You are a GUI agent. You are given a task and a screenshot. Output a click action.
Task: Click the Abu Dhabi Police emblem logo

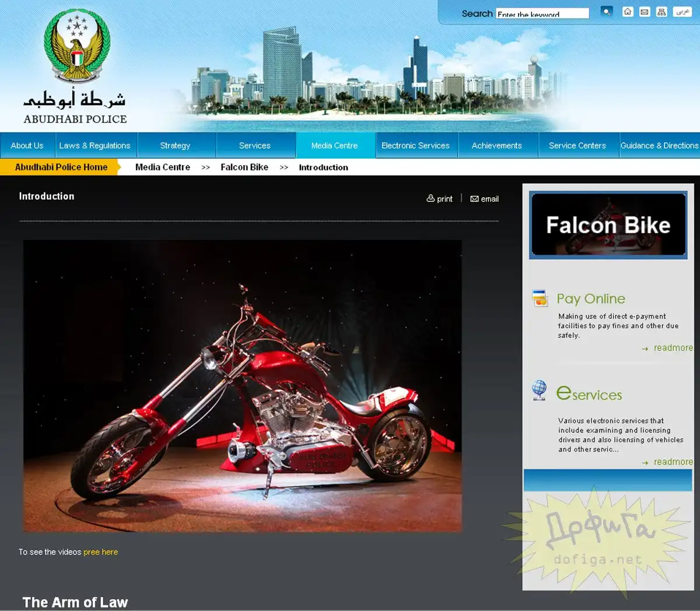(76, 47)
